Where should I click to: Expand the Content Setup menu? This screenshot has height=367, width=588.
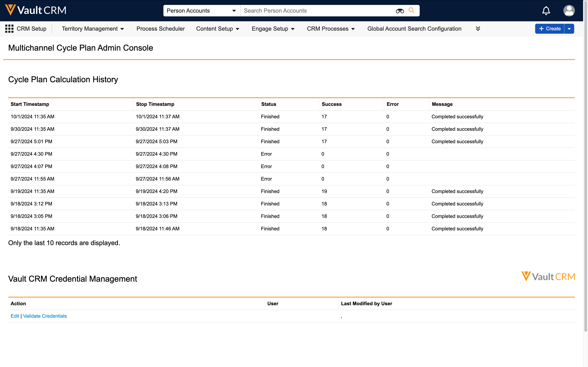(218, 29)
